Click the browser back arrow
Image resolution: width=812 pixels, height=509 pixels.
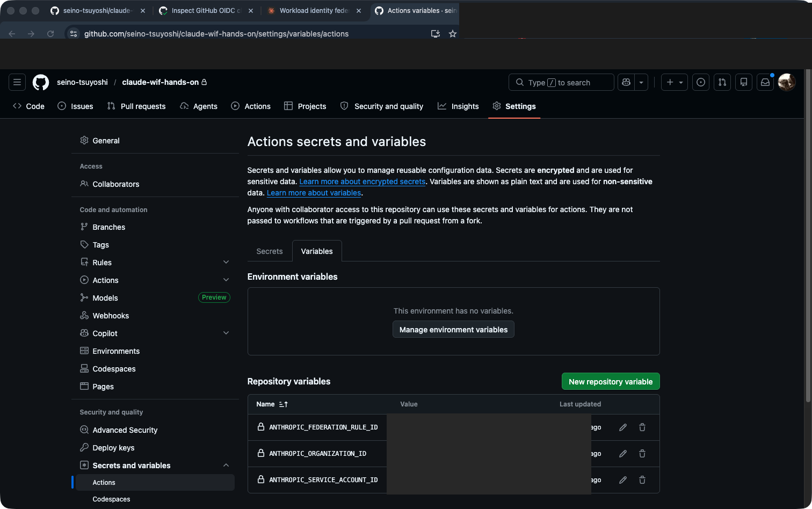coord(12,34)
